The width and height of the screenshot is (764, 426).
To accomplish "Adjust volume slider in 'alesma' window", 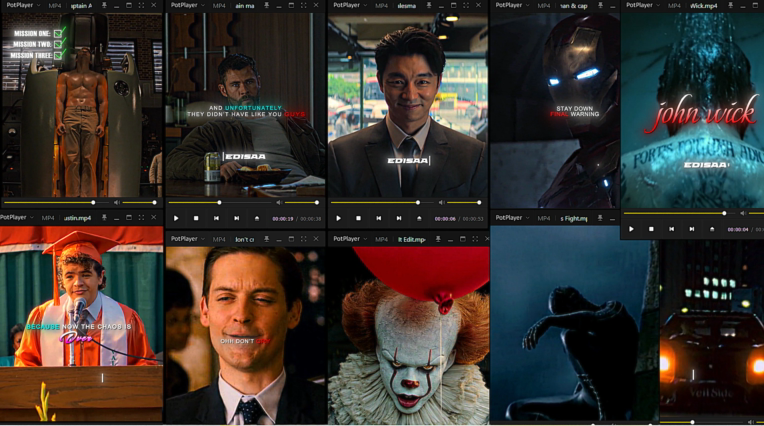I will point(464,202).
